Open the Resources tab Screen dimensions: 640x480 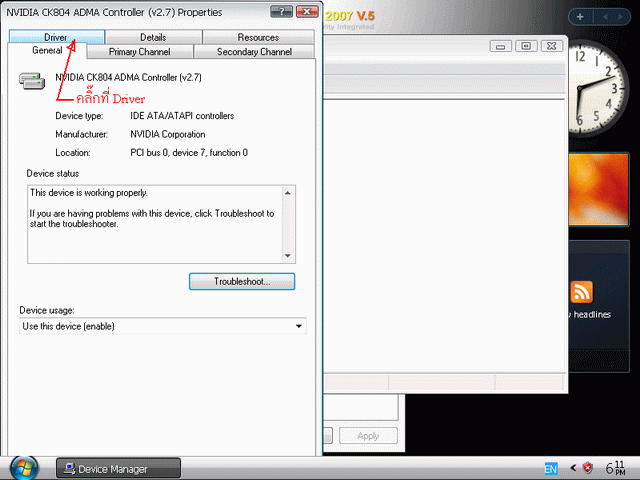[x=258, y=37]
